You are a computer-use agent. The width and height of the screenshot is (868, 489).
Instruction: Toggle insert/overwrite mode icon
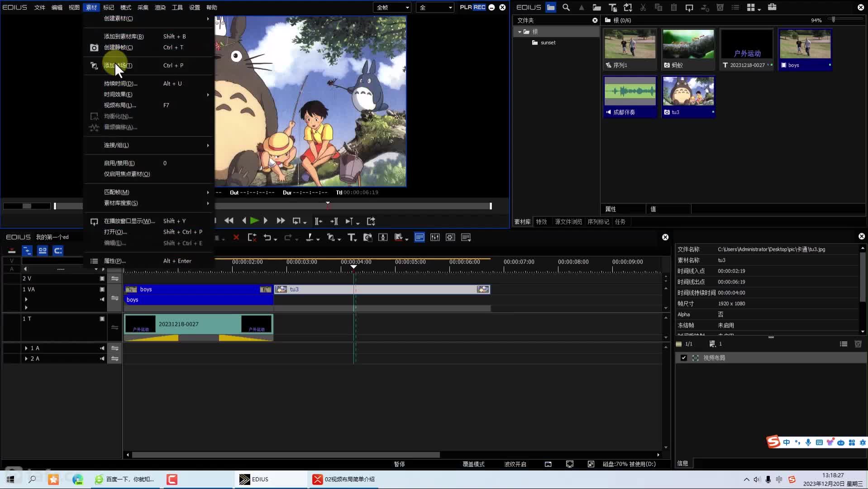tap(12, 250)
